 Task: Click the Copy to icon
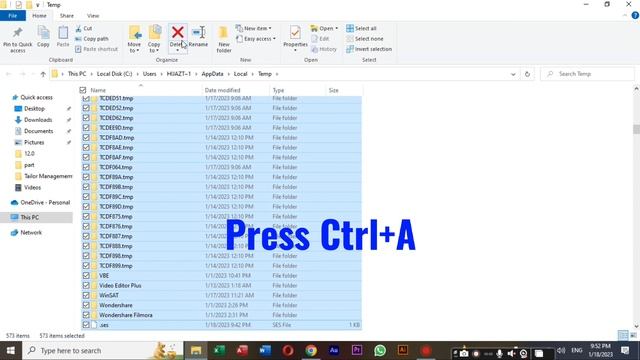(x=154, y=33)
